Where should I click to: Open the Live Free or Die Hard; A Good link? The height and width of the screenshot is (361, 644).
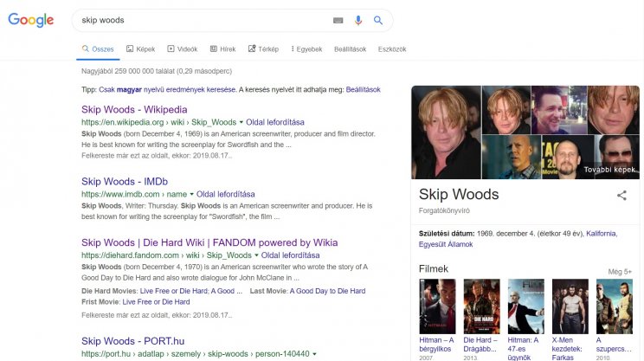(191, 291)
